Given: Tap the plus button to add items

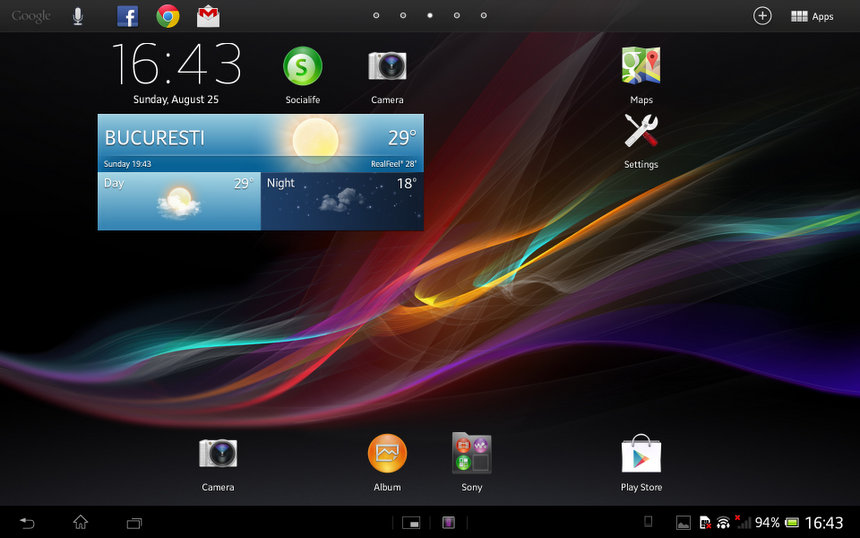Looking at the screenshot, I should [x=762, y=16].
